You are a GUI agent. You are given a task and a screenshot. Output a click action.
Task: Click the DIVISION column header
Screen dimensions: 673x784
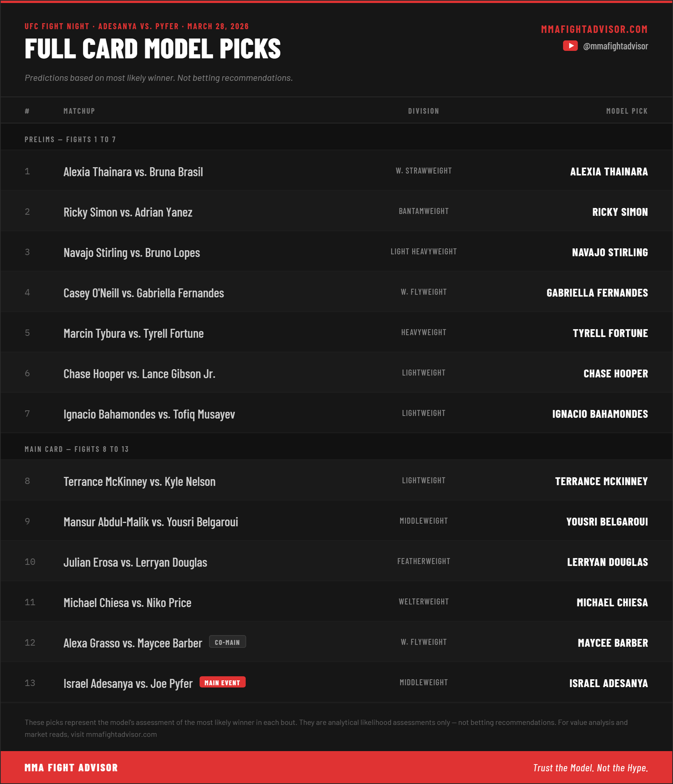424,111
